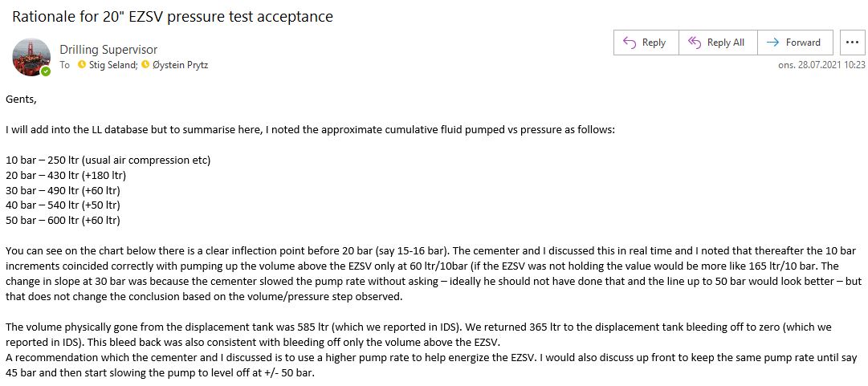Select recipient Øystein Prytz
The width and height of the screenshot is (868, 386).
(x=179, y=65)
